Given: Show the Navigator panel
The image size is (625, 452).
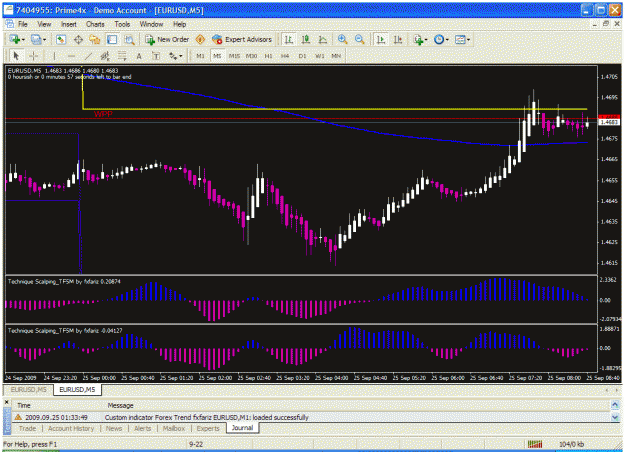Looking at the screenshot, I should tap(95, 39).
